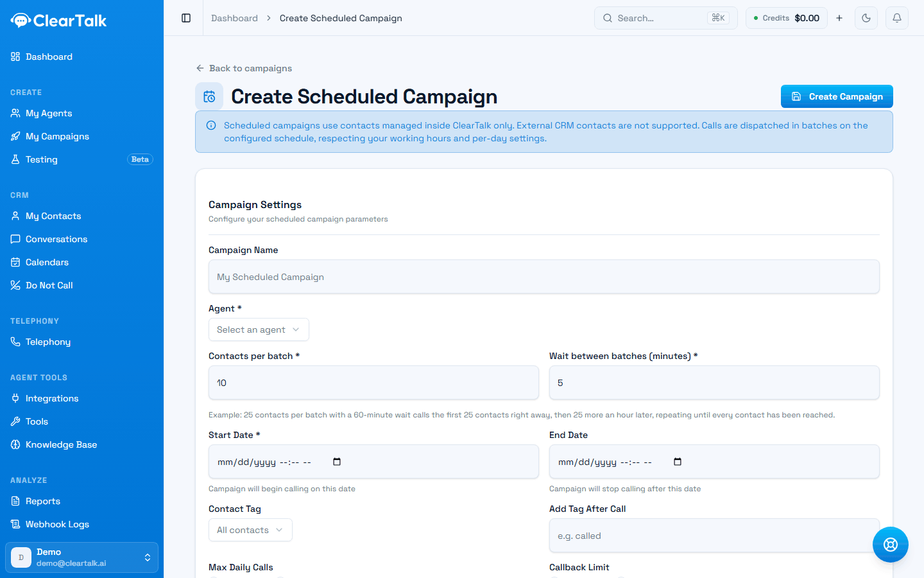Viewport: 924px width, 578px height.
Task: Toggle the sidebar panel icon
Action: point(186,18)
